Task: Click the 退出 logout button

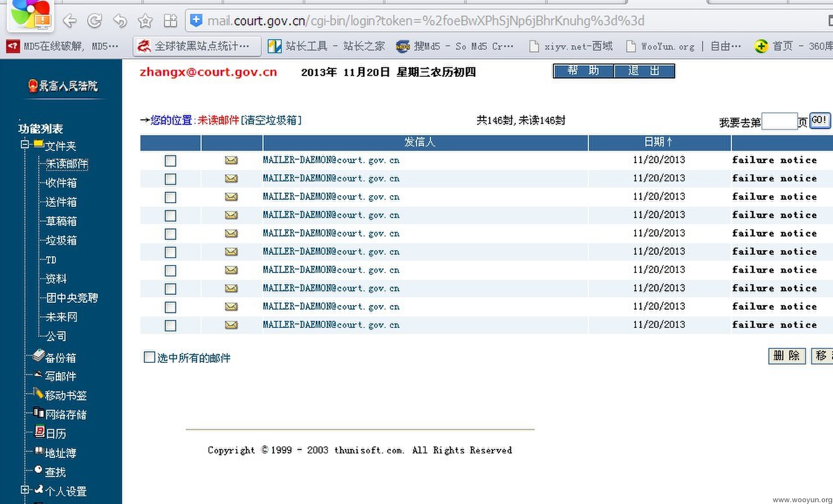Action: click(x=644, y=71)
